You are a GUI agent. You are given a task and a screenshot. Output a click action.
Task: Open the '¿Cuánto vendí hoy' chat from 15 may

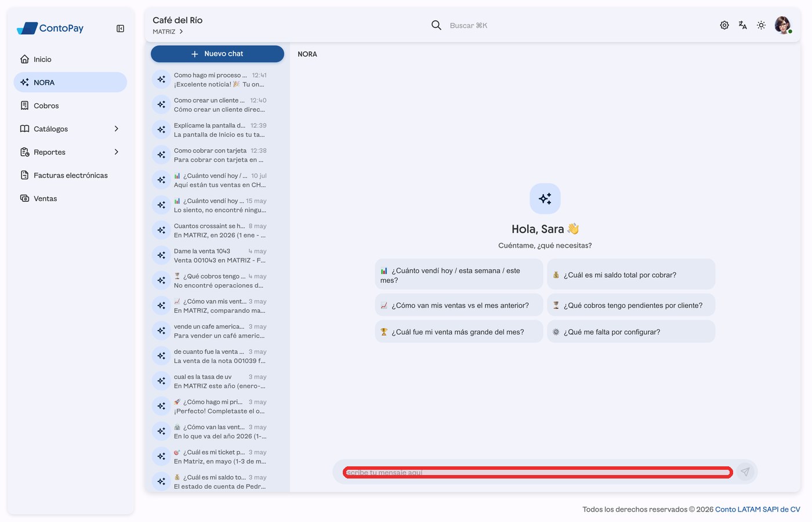217,205
